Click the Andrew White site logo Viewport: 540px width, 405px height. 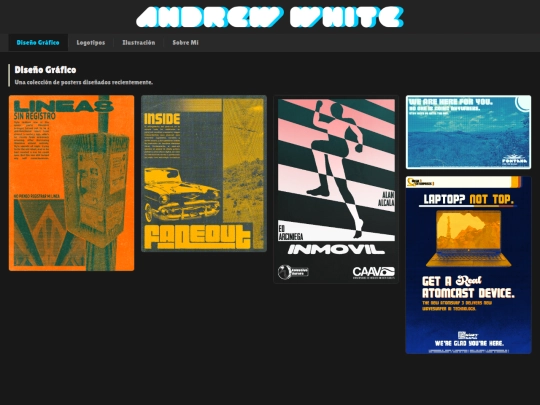click(x=270, y=17)
